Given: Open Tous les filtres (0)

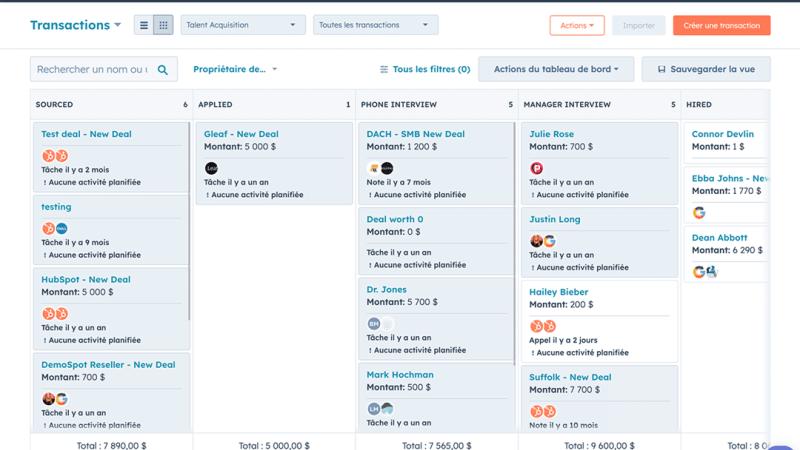Looking at the screenshot, I should pyautogui.click(x=425, y=69).
